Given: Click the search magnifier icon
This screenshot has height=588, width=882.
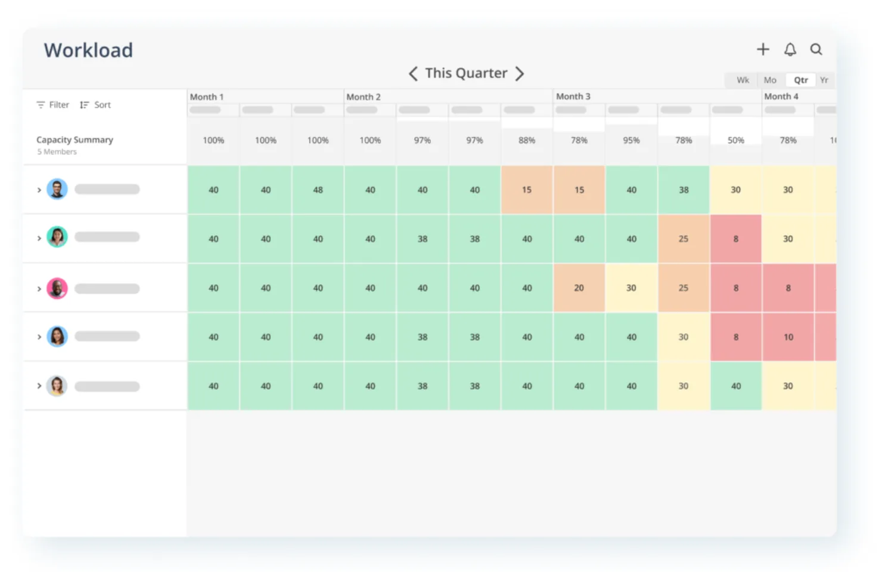Looking at the screenshot, I should [x=816, y=50].
